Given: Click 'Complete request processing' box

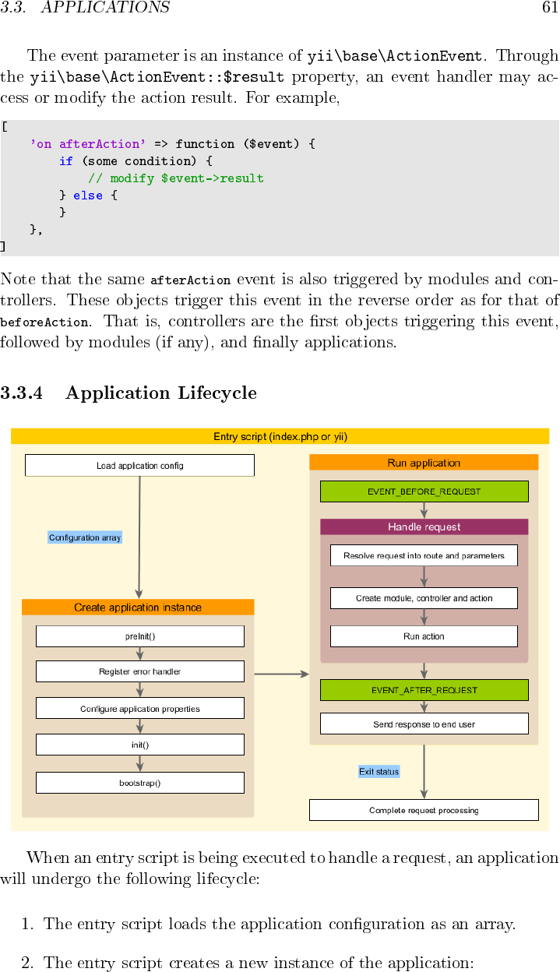Looking at the screenshot, I should pos(424,810).
